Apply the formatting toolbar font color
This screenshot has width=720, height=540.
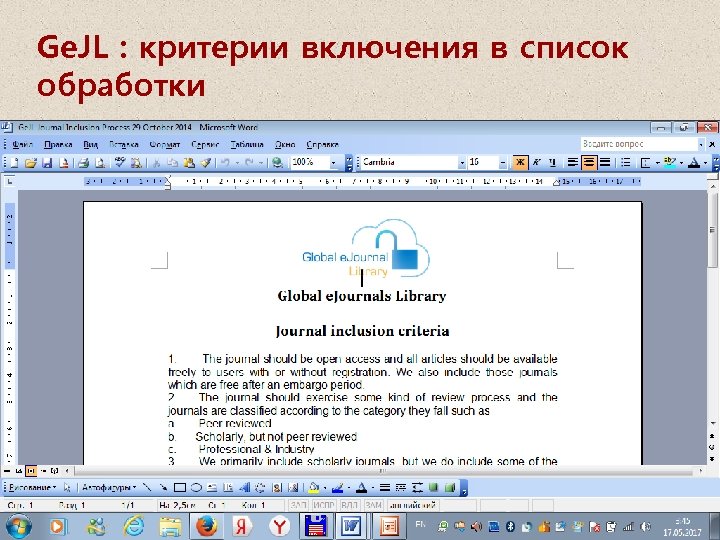694,162
